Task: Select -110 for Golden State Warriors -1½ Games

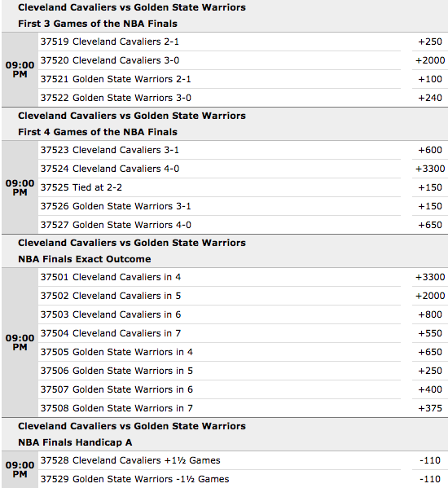Action: coord(430,479)
